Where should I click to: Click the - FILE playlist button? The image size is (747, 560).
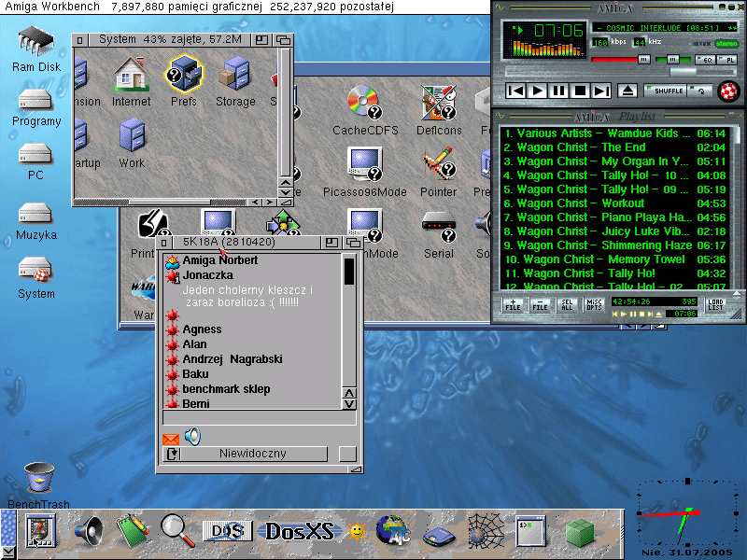click(540, 305)
